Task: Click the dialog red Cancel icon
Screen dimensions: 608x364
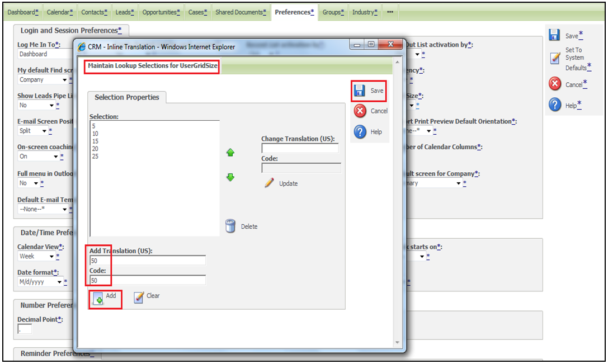Action: [x=360, y=111]
